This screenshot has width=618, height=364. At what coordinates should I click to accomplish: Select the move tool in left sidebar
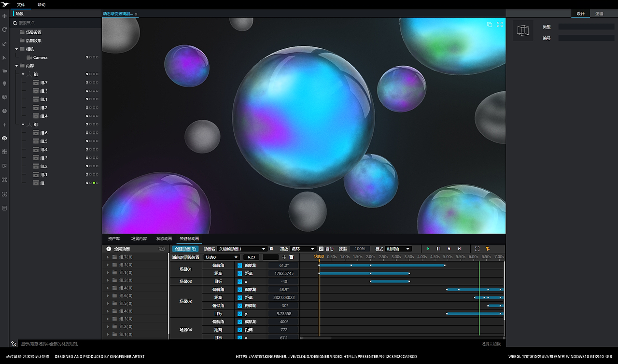5,16
